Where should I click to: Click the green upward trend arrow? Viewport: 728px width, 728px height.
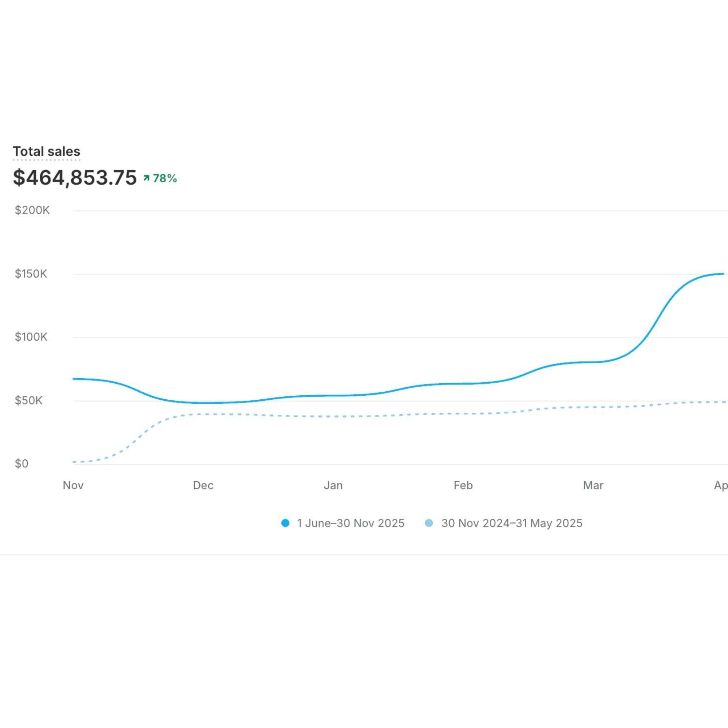[x=146, y=178]
